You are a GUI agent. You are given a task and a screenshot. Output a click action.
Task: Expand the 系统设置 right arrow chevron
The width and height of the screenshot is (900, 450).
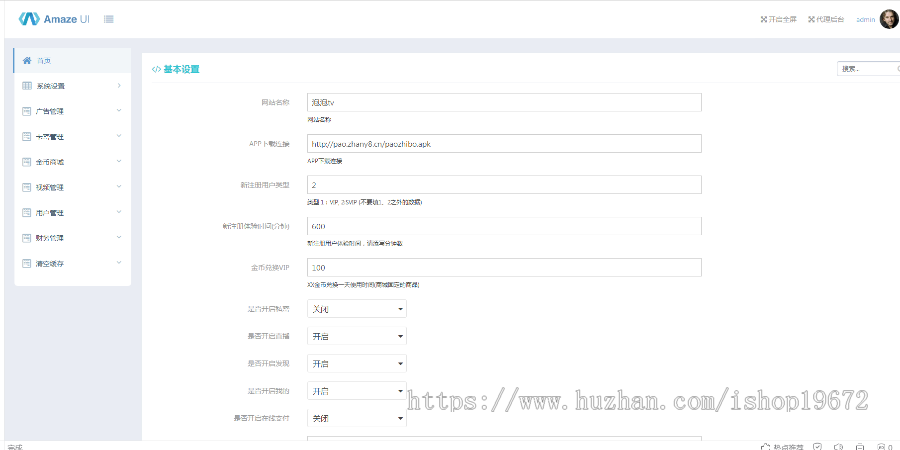119,86
